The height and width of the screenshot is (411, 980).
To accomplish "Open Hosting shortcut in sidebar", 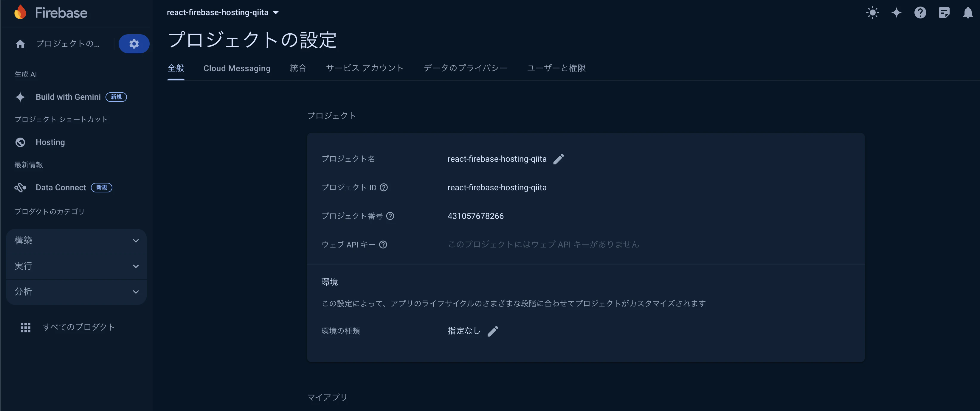I will [x=50, y=142].
